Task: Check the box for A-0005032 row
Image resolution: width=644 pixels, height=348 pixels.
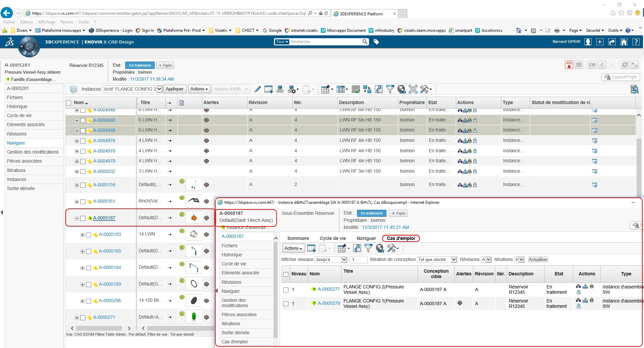Action: pyautogui.click(x=83, y=172)
